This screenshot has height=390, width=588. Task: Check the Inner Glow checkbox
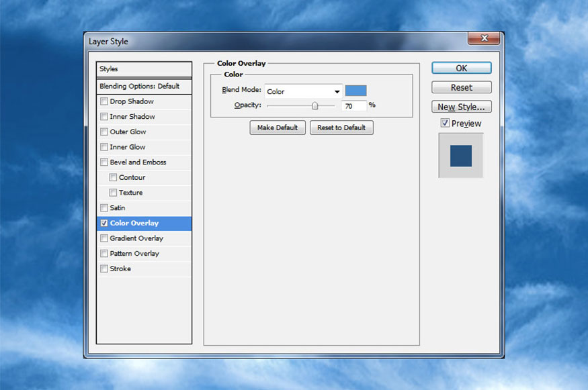click(x=104, y=147)
